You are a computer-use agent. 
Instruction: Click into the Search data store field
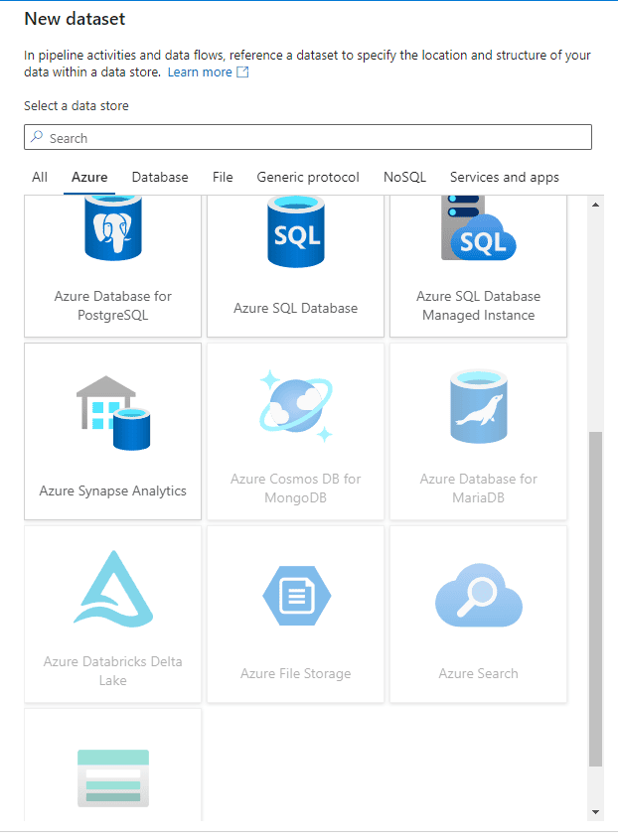308,137
